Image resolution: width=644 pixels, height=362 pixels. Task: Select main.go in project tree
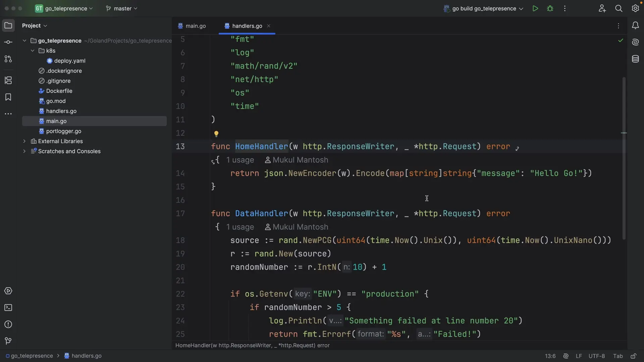click(94, 121)
